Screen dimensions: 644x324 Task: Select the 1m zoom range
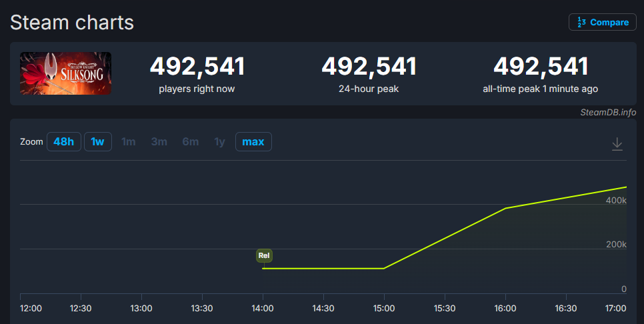(129, 142)
